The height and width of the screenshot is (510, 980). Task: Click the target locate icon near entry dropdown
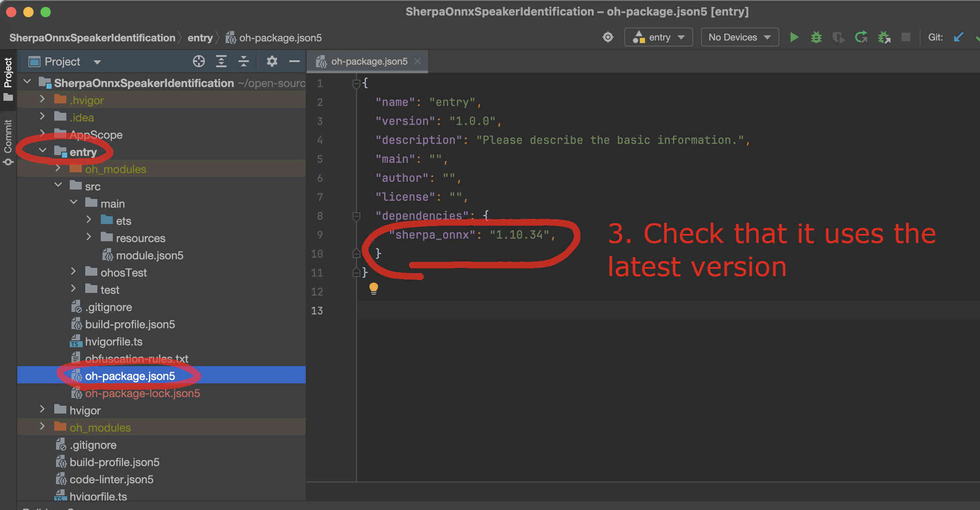608,37
